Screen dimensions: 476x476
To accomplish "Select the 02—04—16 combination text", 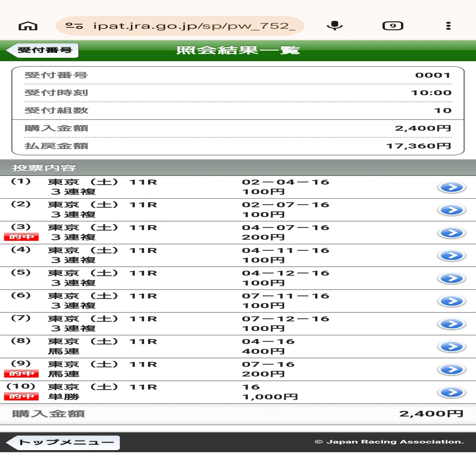I will point(285,182).
